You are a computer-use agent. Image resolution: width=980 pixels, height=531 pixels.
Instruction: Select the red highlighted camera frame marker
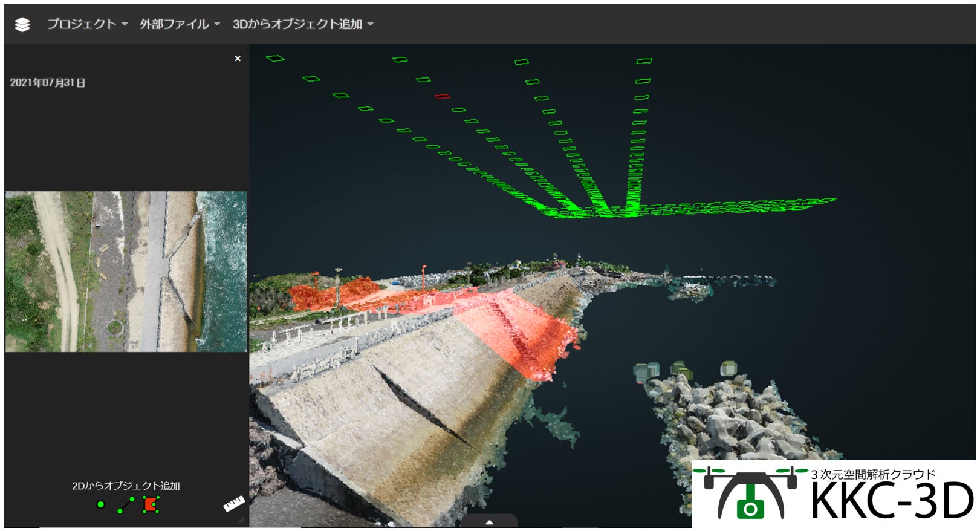pyautogui.click(x=443, y=97)
